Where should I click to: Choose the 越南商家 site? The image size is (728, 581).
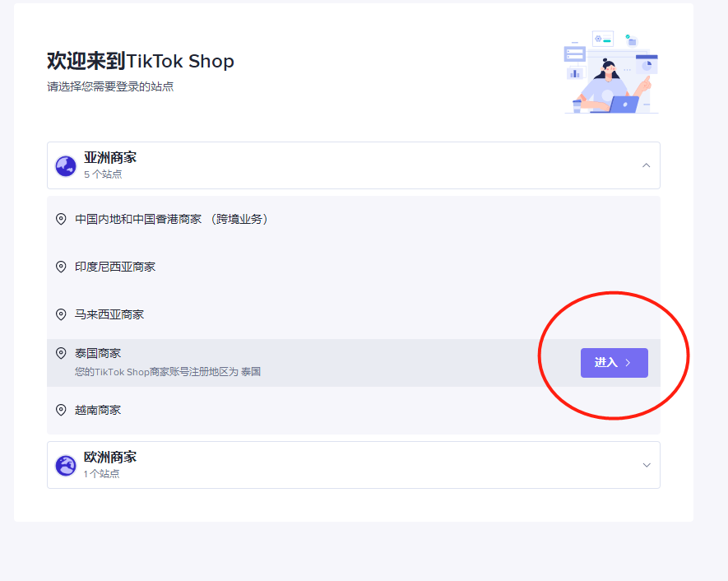pyautogui.click(x=354, y=410)
